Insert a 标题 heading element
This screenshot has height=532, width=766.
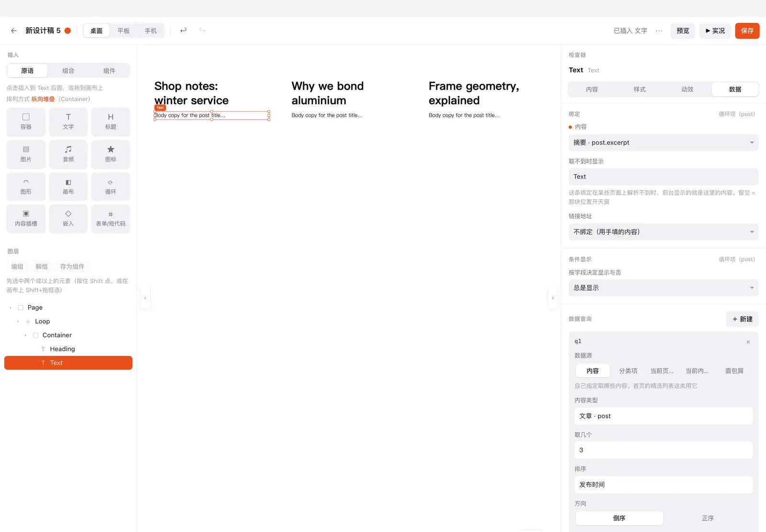(x=111, y=122)
